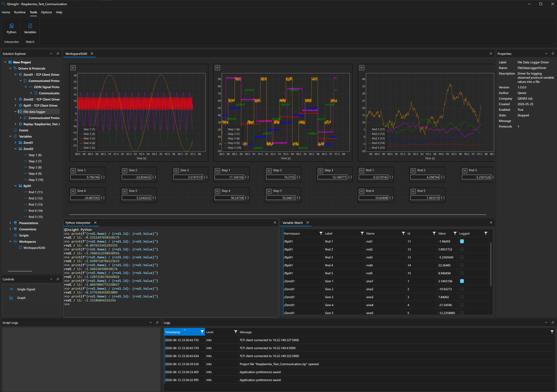
Task: Filter the Message column in Logs
Action: pyautogui.click(x=552, y=332)
